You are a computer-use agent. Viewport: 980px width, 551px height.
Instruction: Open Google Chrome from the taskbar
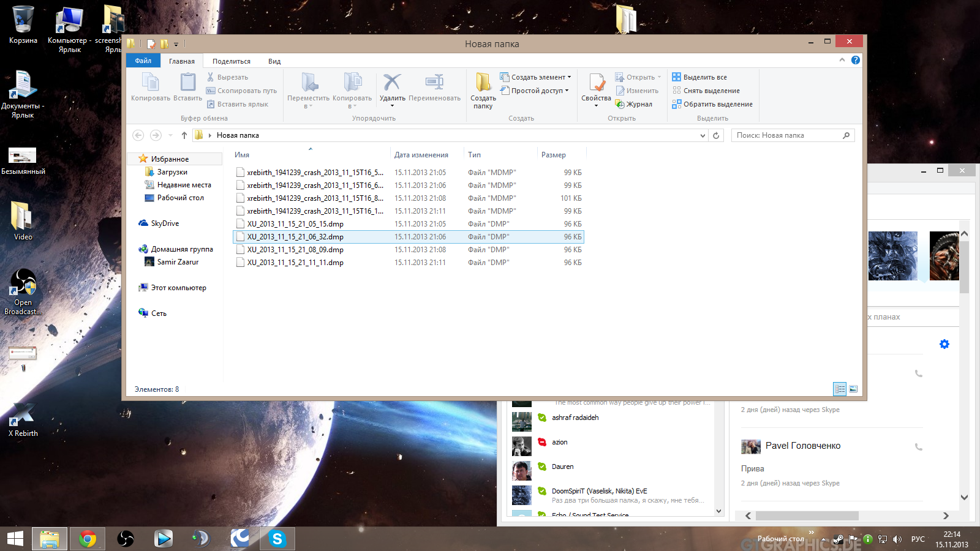pyautogui.click(x=88, y=539)
